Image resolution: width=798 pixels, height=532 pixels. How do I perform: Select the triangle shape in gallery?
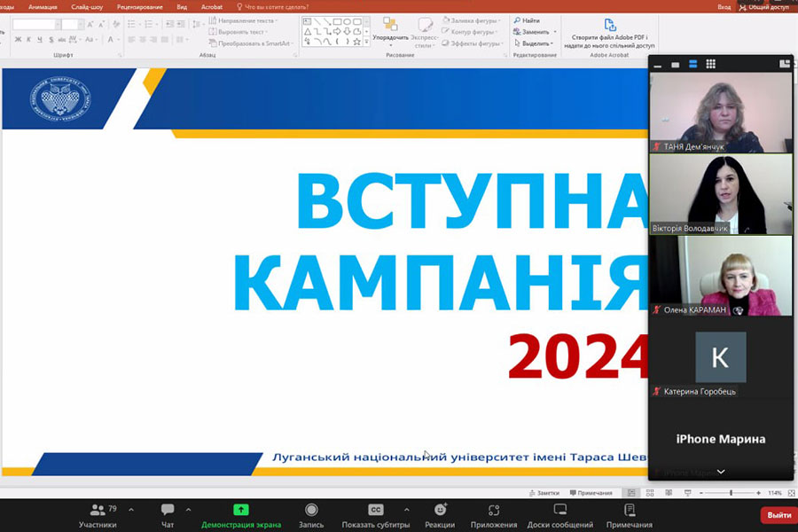point(308,32)
